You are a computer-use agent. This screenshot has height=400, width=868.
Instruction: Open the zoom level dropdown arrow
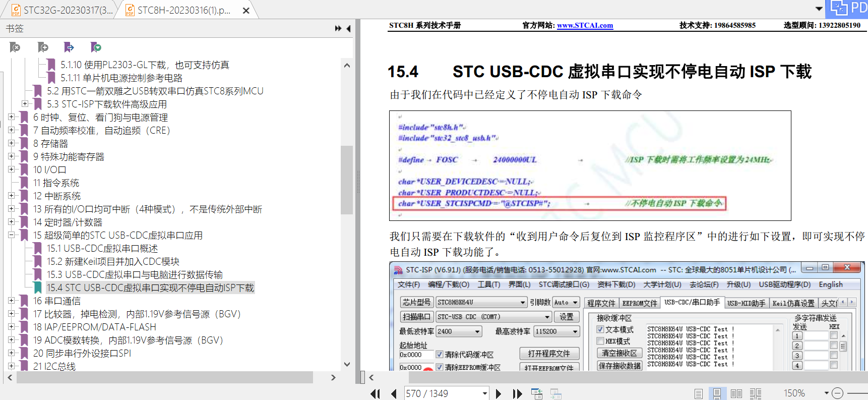pyautogui.click(x=827, y=393)
